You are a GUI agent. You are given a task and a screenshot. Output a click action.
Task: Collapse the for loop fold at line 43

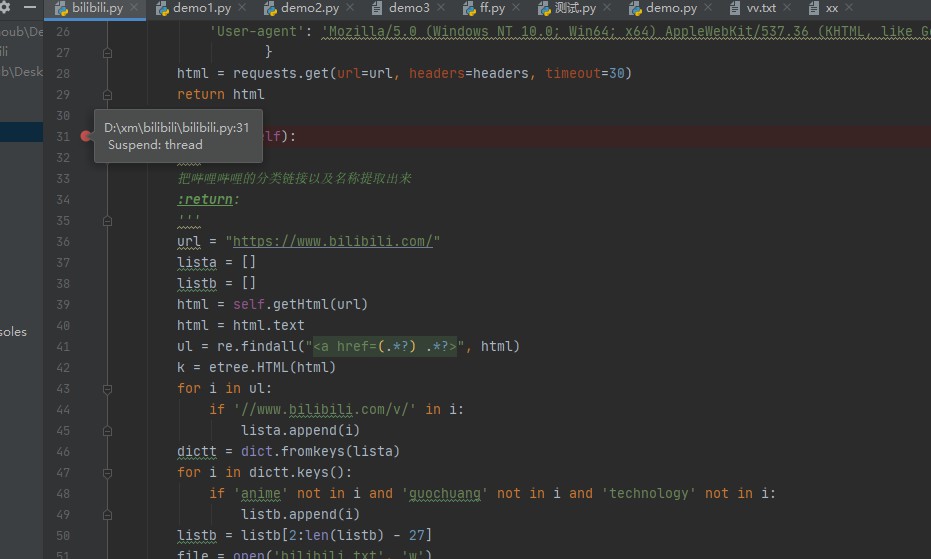tap(107, 389)
